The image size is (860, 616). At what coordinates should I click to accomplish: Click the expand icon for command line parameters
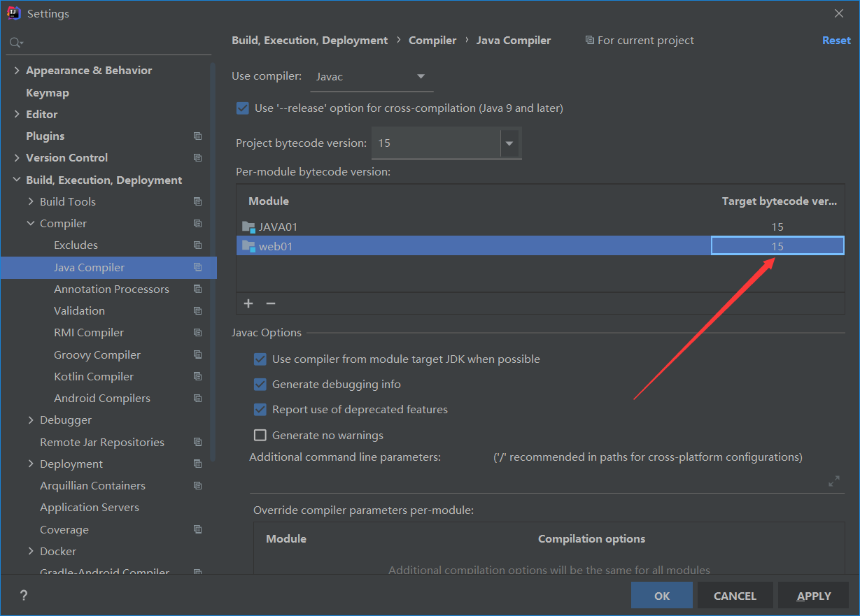pos(834,481)
